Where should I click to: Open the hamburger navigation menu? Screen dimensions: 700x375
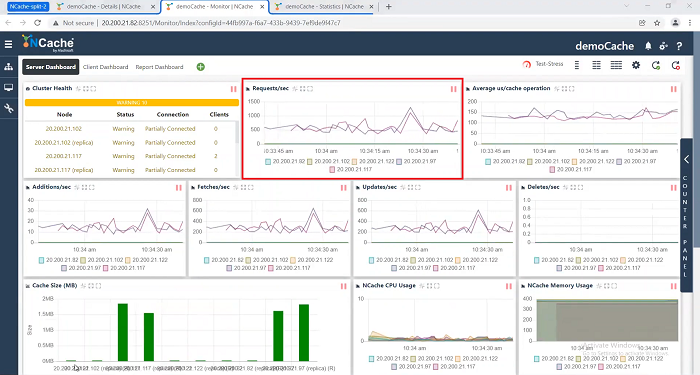[8, 44]
